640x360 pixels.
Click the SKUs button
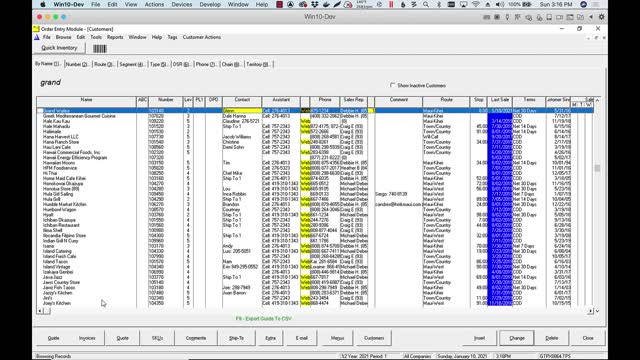point(157,338)
